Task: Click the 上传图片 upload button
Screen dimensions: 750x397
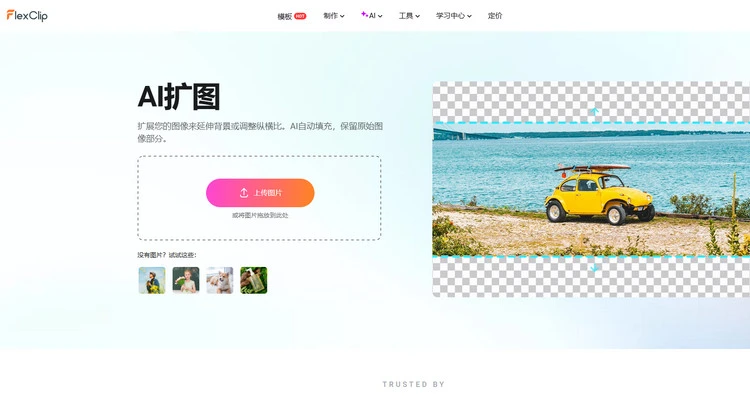Action: [x=260, y=193]
